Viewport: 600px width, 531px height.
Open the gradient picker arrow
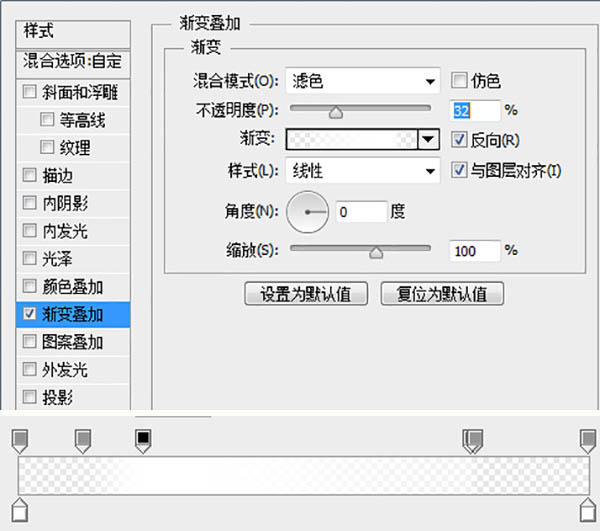pos(429,139)
